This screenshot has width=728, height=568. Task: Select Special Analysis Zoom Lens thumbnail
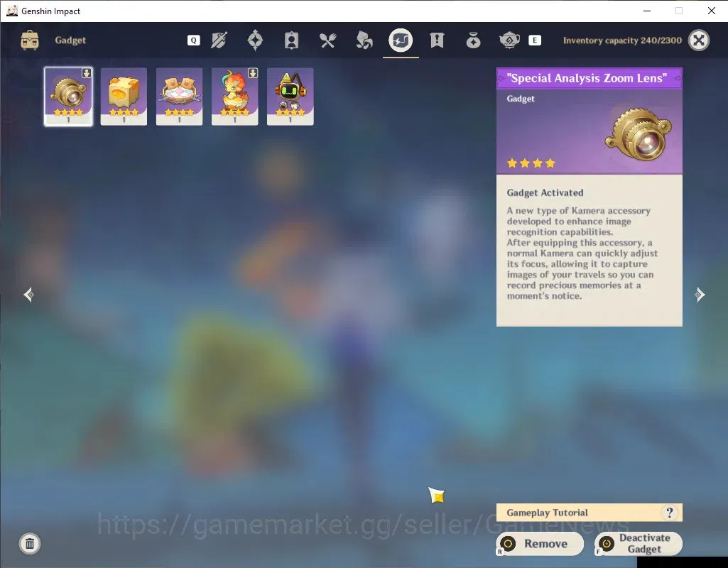pyautogui.click(x=68, y=97)
